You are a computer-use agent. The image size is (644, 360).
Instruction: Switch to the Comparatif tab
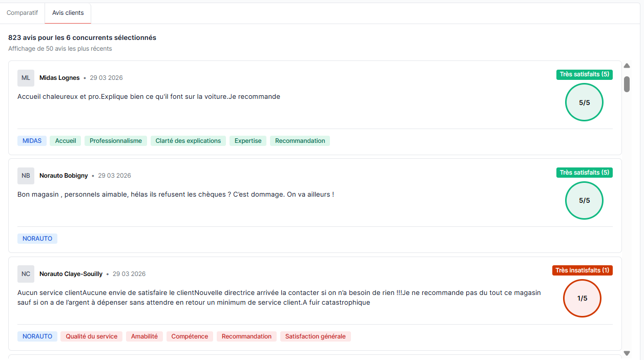click(22, 13)
